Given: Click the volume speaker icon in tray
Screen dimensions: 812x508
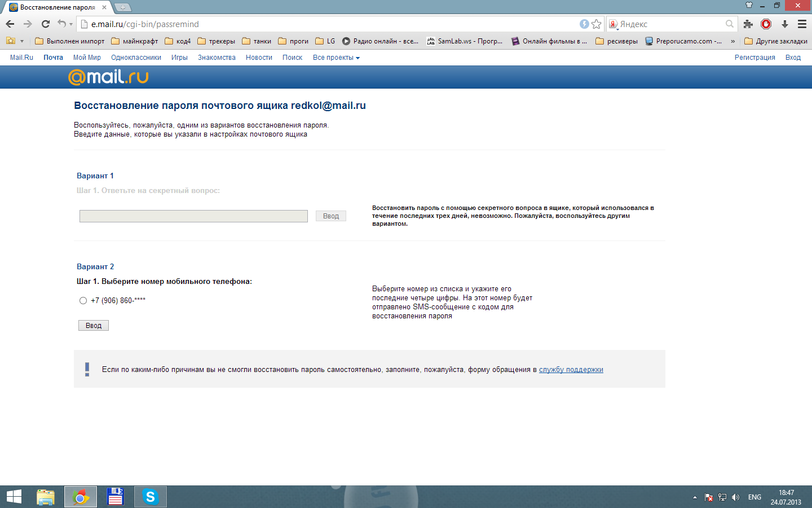Looking at the screenshot, I should [x=735, y=497].
